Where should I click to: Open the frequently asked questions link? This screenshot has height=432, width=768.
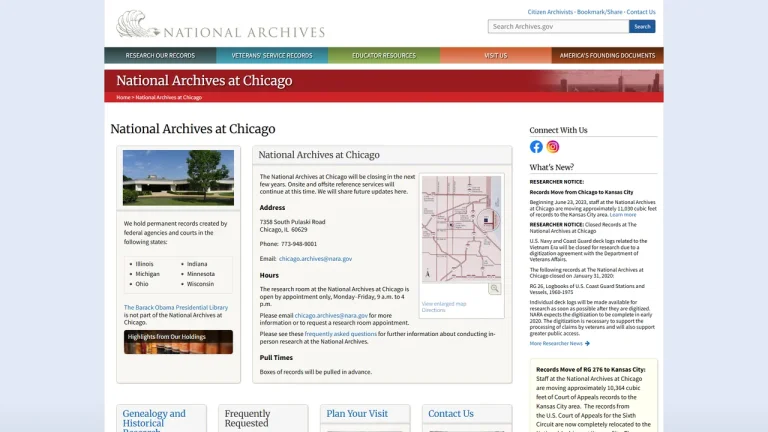click(340, 334)
